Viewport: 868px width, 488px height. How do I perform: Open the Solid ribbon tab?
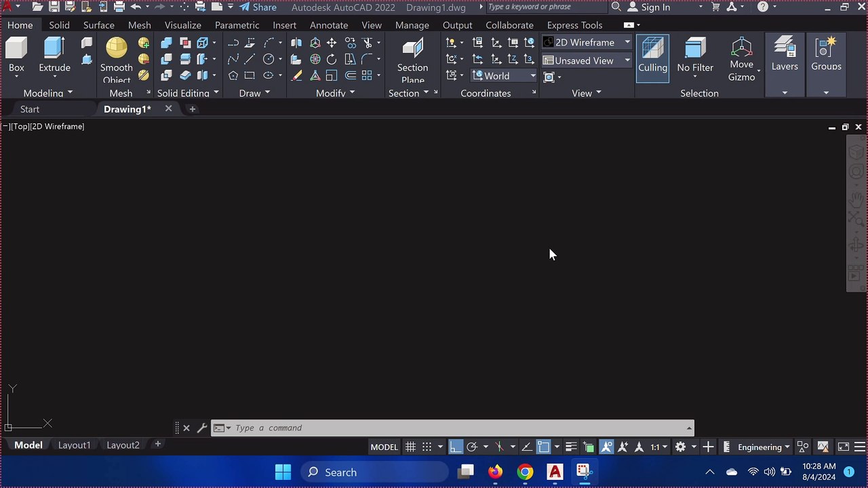(x=59, y=25)
